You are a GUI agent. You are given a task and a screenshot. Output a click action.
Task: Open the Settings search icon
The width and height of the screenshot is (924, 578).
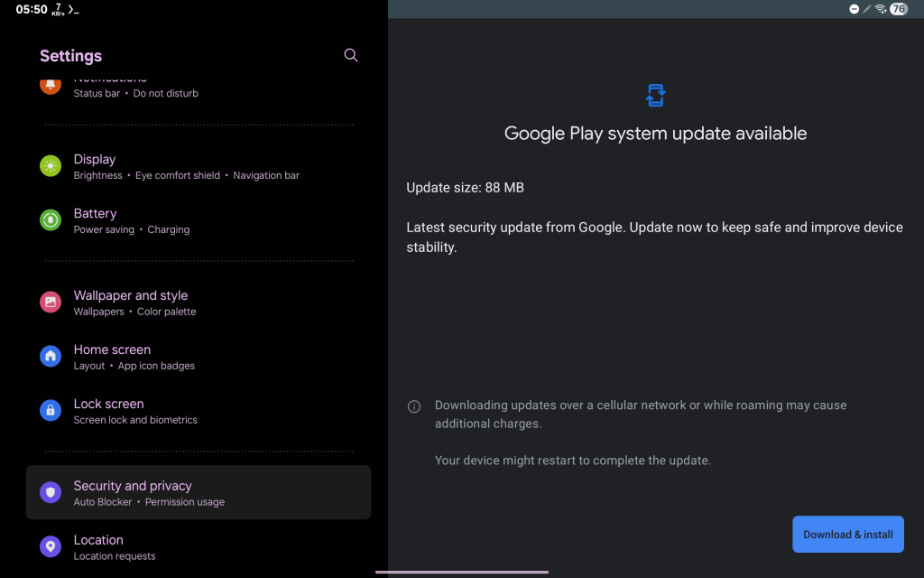(351, 55)
